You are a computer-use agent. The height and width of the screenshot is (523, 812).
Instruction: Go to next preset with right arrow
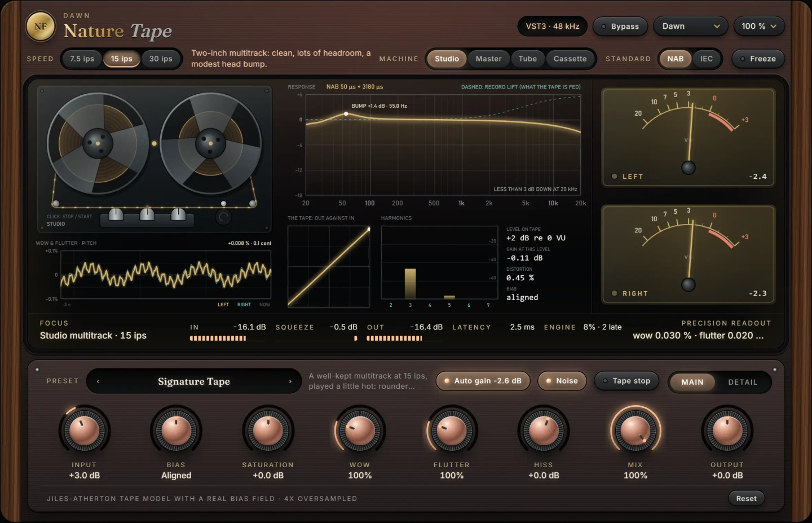pyautogui.click(x=290, y=381)
